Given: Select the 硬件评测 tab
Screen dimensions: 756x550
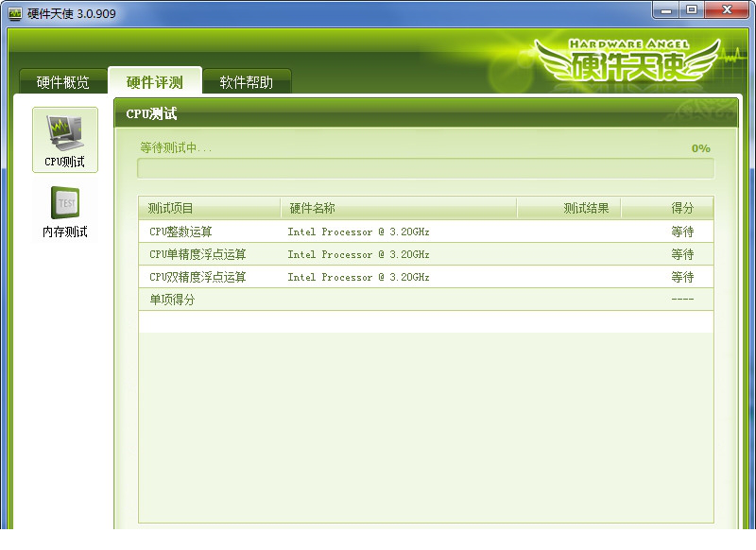Looking at the screenshot, I should pos(155,81).
